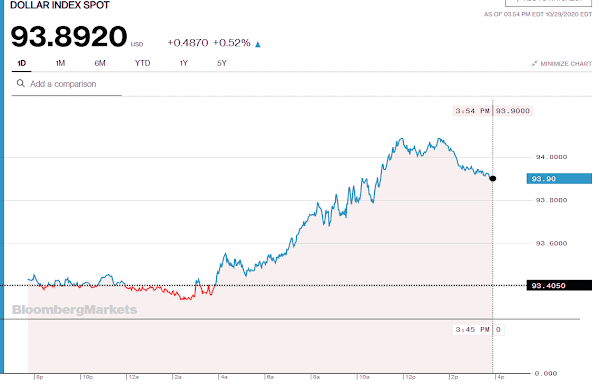
Task: Select the YTD time range tab
Action: point(142,63)
